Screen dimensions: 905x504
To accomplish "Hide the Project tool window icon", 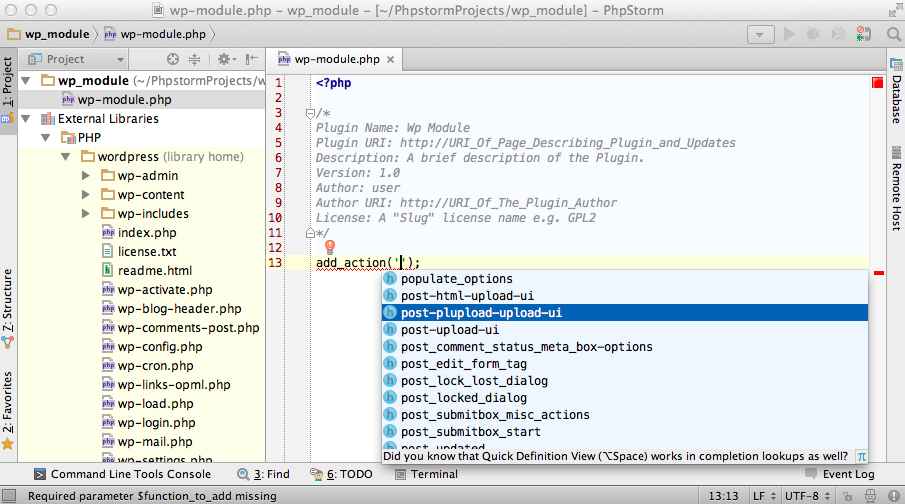I will pyautogui.click(x=252, y=59).
